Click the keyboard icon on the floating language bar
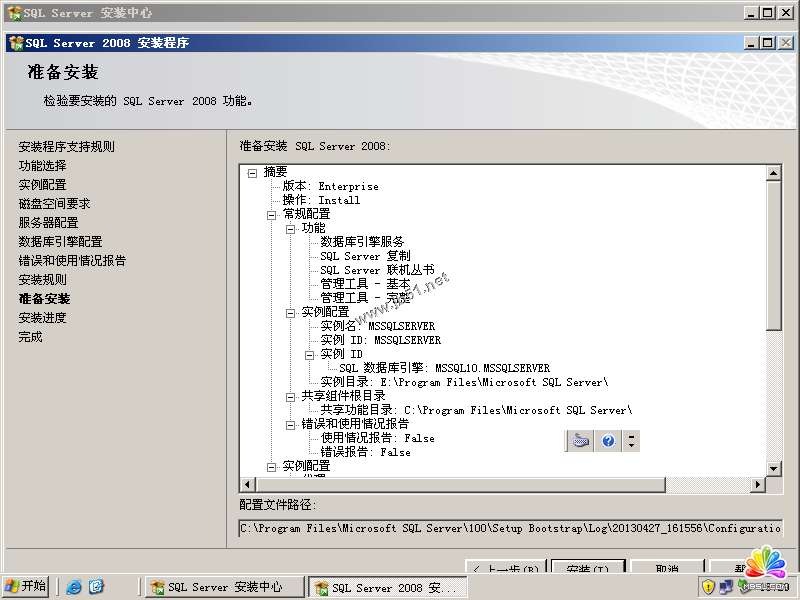The image size is (800, 600). (582, 441)
